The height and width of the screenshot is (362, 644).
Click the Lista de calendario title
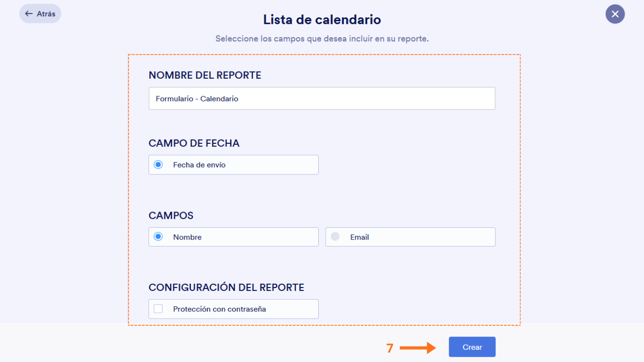(x=322, y=20)
